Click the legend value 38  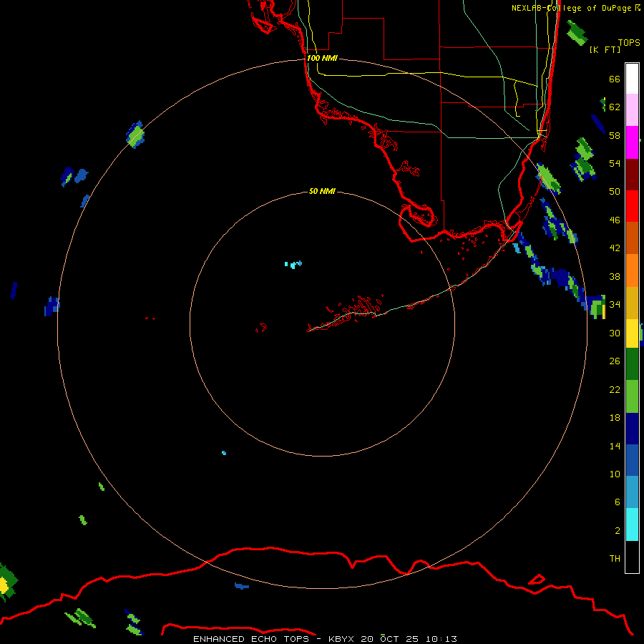tap(615, 276)
